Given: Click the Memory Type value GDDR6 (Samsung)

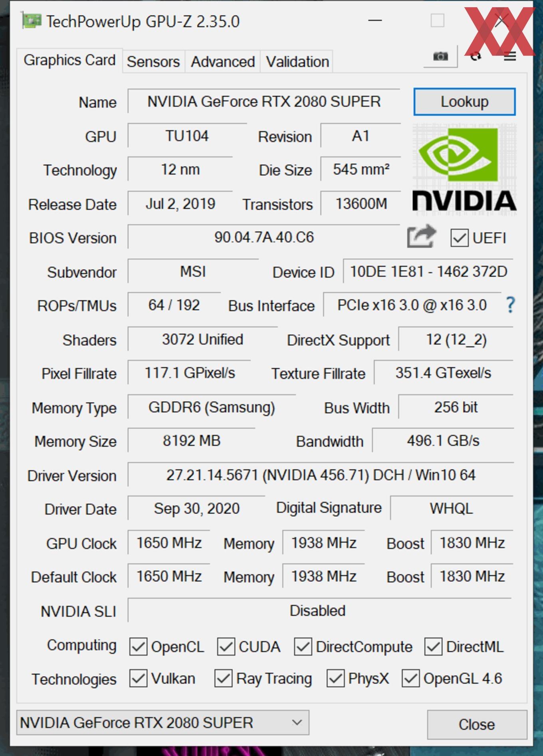Looking at the screenshot, I should coord(212,407).
